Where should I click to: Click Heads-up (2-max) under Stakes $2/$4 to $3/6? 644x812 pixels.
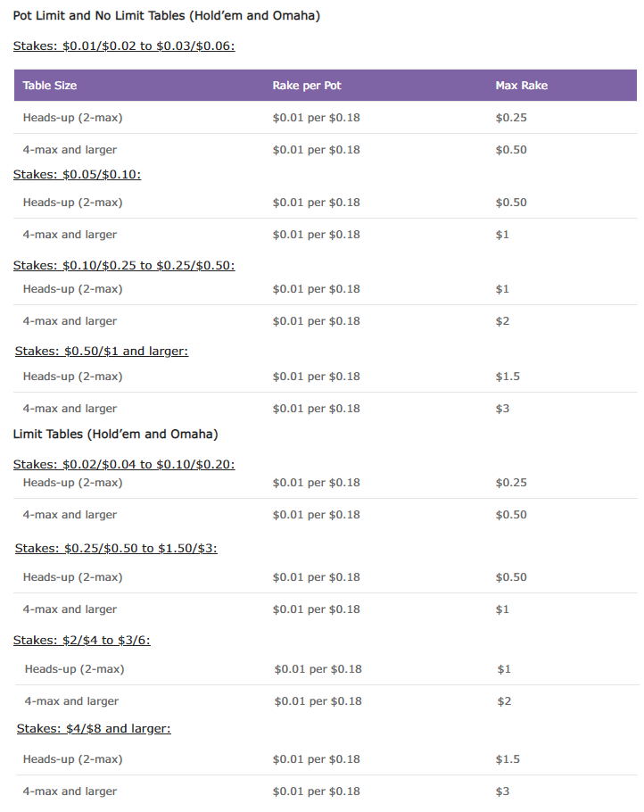[x=75, y=669]
